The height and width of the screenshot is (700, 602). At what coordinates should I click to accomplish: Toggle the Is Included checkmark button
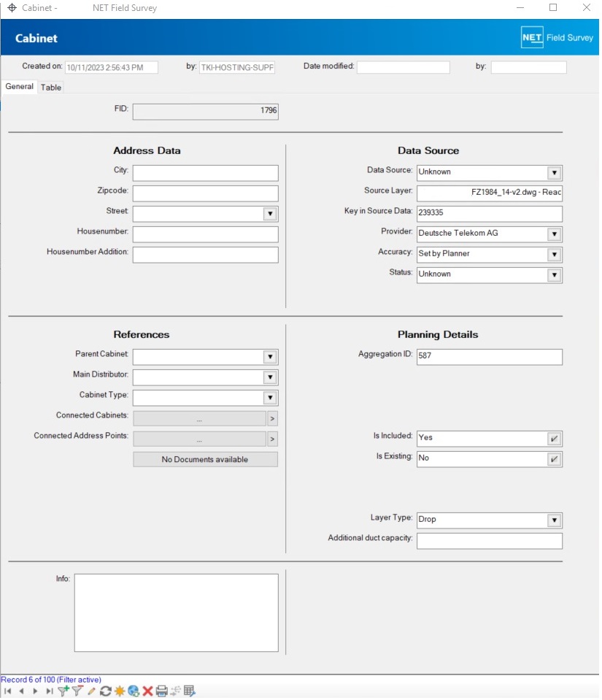pyautogui.click(x=554, y=439)
